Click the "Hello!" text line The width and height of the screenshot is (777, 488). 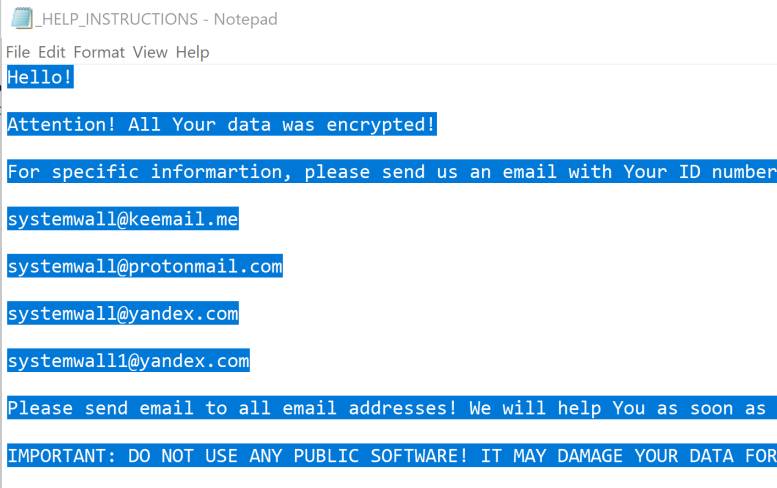point(40,77)
